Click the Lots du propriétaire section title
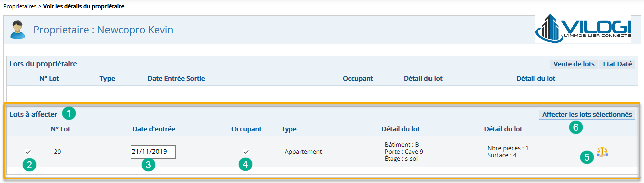The width and height of the screenshot is (644, 183). (x=43, y=64)
